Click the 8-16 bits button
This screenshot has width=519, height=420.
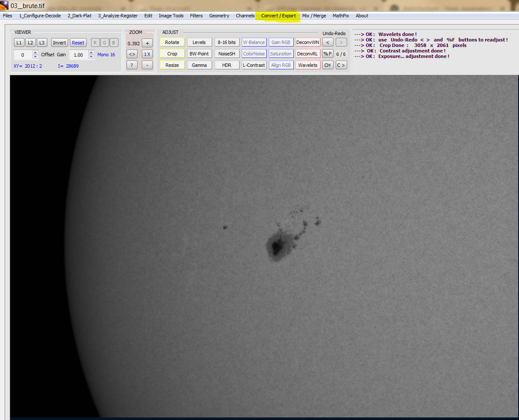(227, 42)
